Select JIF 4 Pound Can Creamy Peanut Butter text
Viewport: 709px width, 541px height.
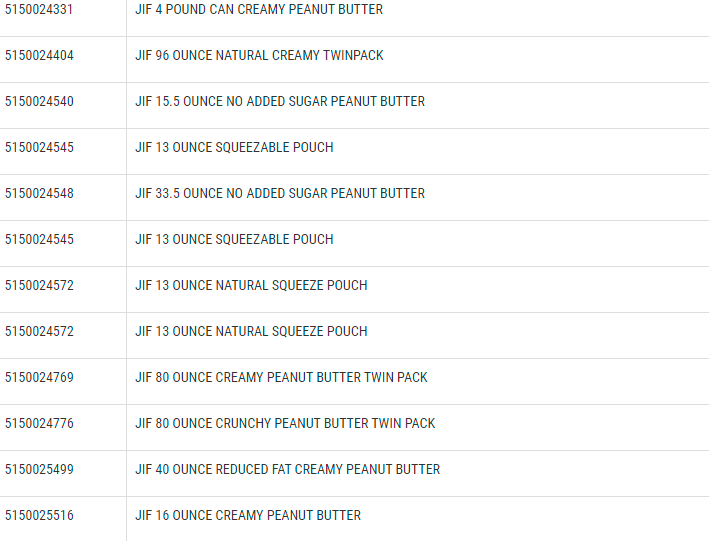[x=259, y=10]
